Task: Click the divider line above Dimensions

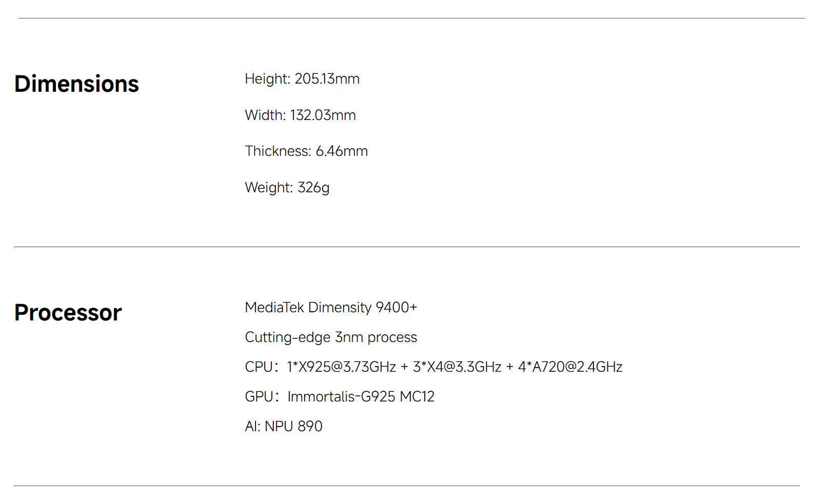Action: [411, 18]
